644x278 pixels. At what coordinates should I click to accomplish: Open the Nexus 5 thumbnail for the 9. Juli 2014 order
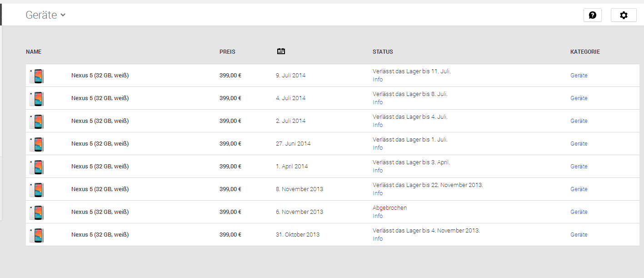36,76
